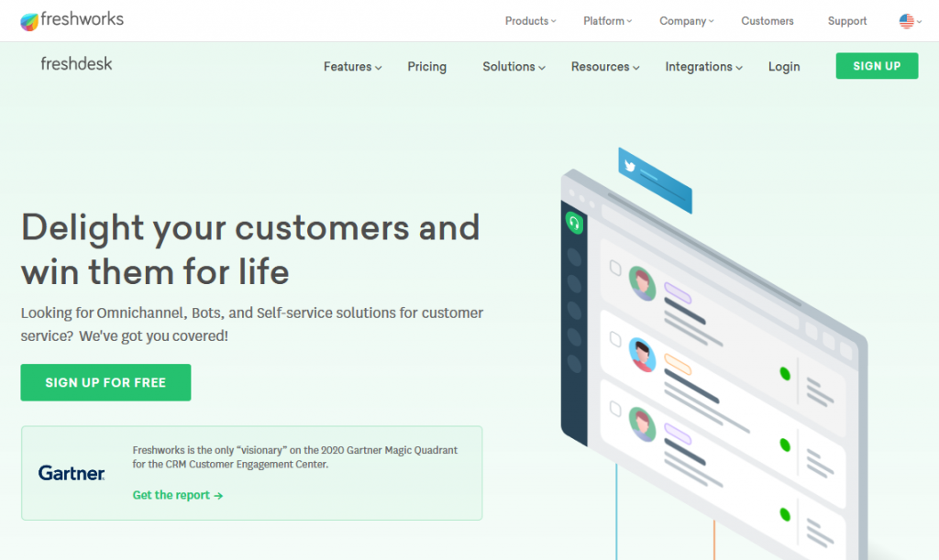Expand the Resources dropdown
939x560 pixels.
605,66
